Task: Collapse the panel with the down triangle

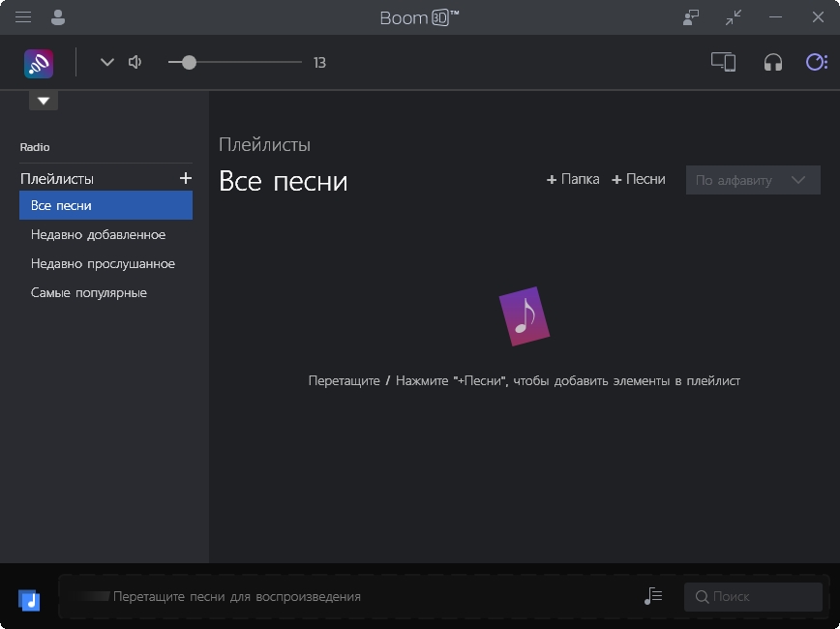Action: tap(44, 101)
